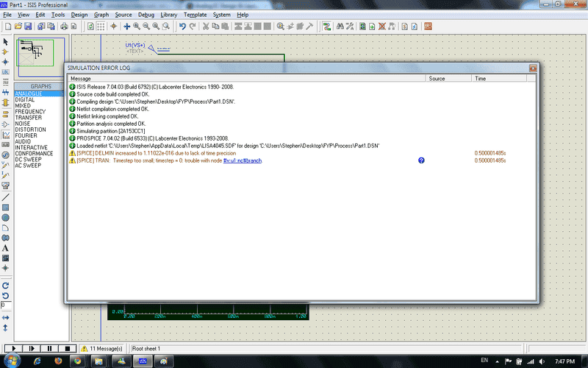This screenshot has height=368, width=588.
Task: Select the text script 'A' tool
Action: 6,248
